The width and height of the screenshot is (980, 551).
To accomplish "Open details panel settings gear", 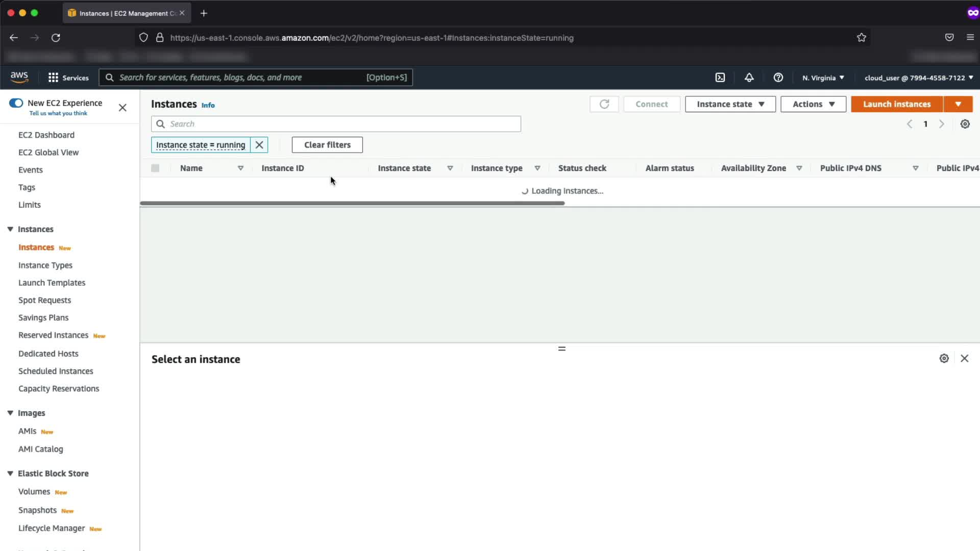I will [944, 359].
